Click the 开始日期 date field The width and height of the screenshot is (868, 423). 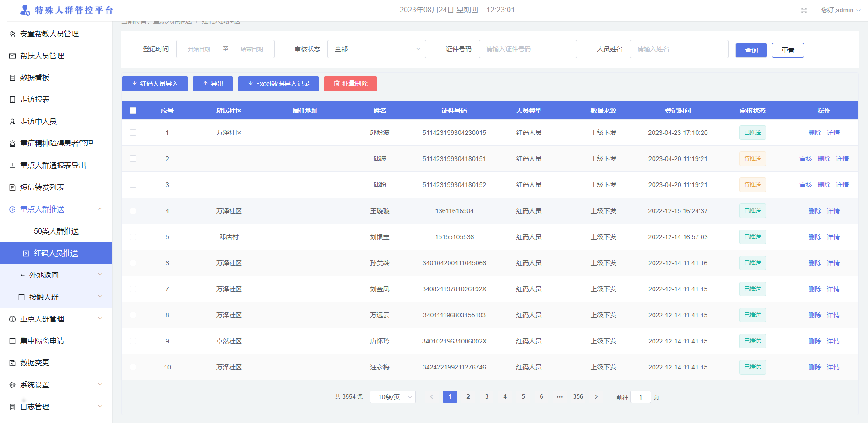pyautogui.click(x=199, y=49)
